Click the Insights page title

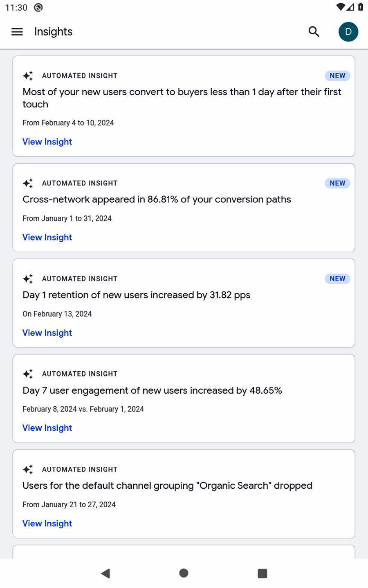pos(53,32)
